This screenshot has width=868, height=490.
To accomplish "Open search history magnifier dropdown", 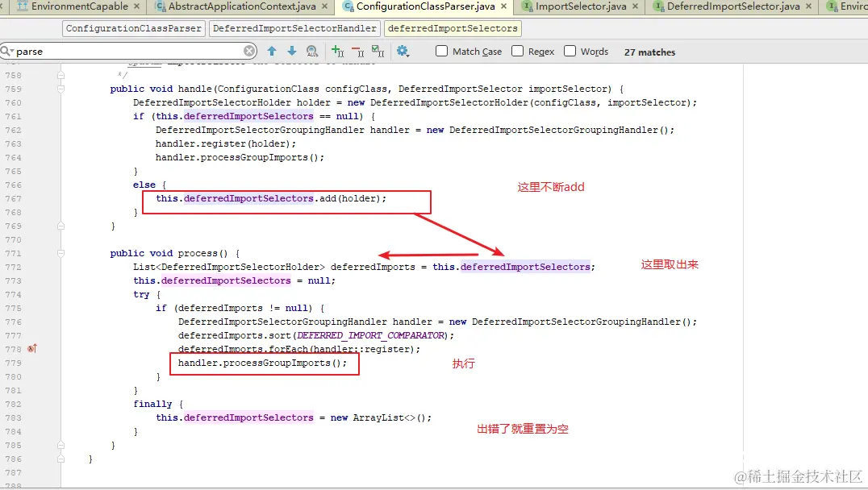I will tap(7, 52).
